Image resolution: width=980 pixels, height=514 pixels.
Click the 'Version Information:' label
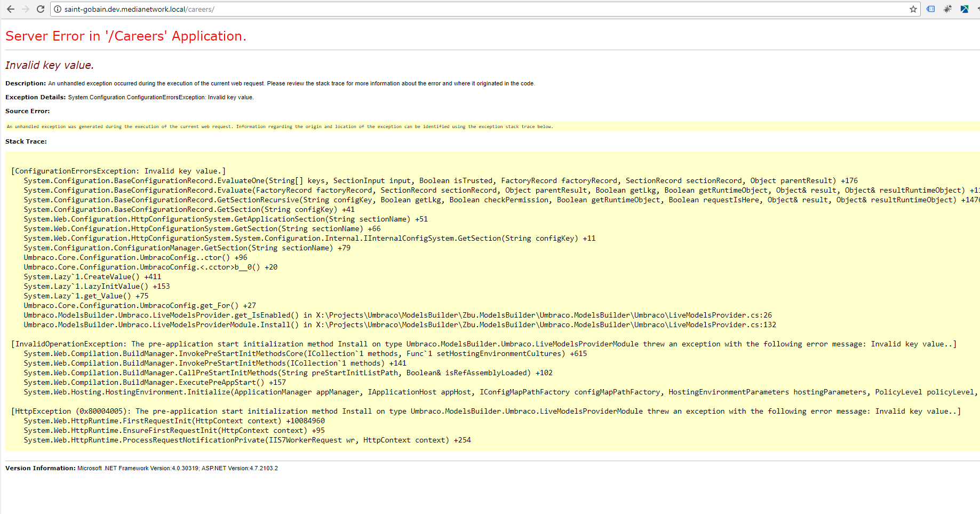pyautogui.click(x=41, y=468)
